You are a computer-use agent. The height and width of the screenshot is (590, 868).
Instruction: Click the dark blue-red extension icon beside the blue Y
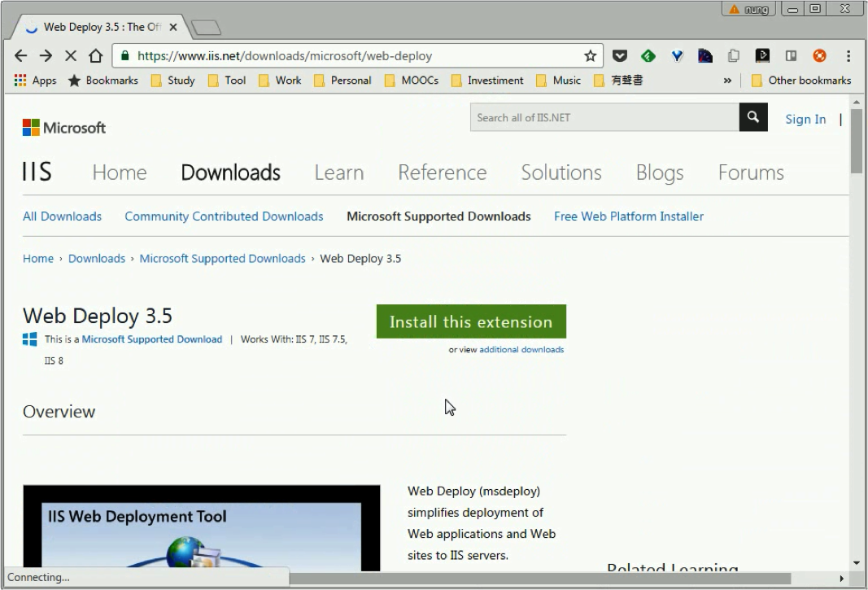point(705,56)
